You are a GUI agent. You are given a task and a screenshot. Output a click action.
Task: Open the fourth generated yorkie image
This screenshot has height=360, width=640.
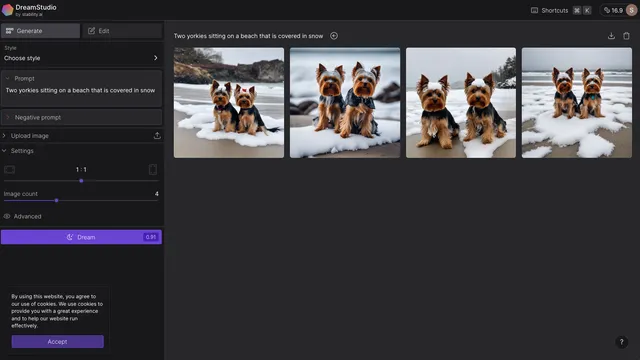click(x=577, y=103)
